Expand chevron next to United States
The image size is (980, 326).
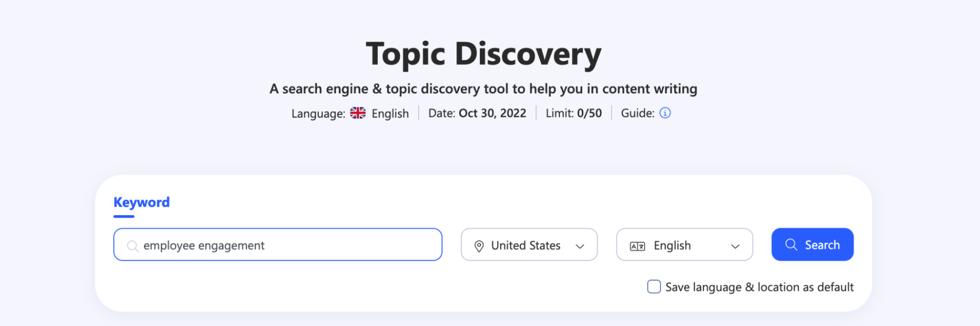(x=580, y=246)
